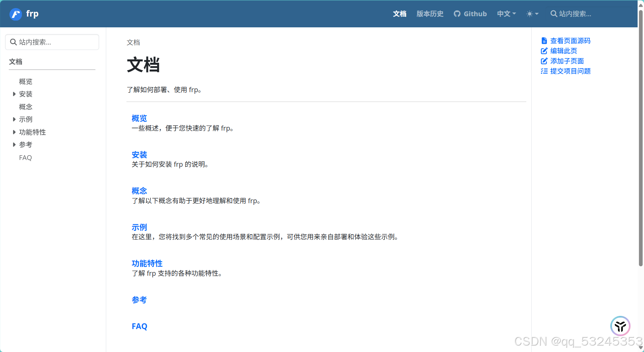Click the magnifier icon in sidebar search box
644x352 pixels.
13,42
